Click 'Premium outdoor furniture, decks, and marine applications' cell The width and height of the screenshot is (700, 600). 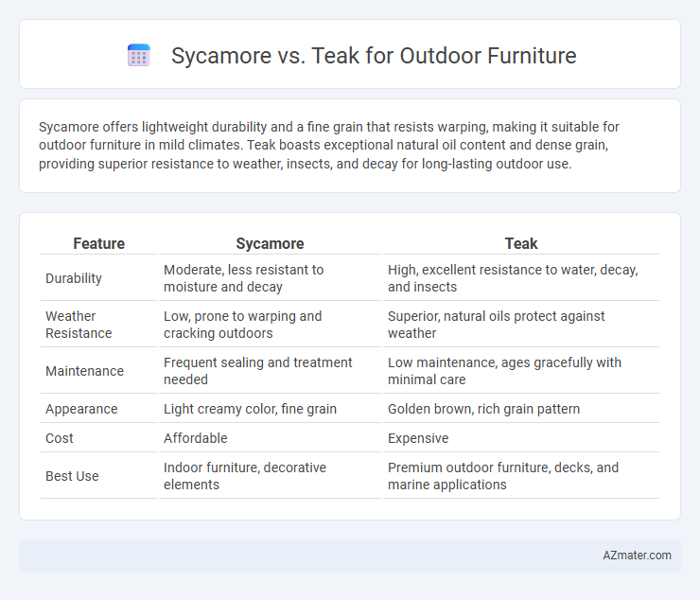pos(521,476)
